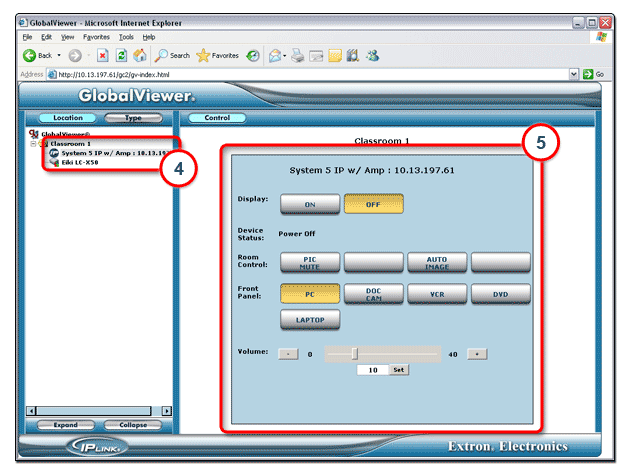The height and width of the screenshot is (476, 630).
Task: Collapse the Classroom 1 tree node
Action: pyautogui.click(x=33, y=144)
